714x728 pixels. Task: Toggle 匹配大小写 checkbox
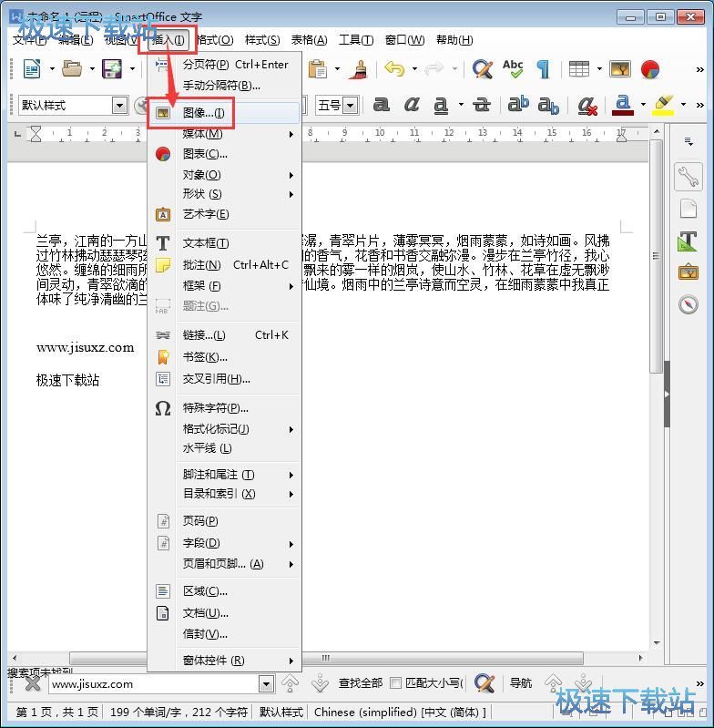click(395, 683)
